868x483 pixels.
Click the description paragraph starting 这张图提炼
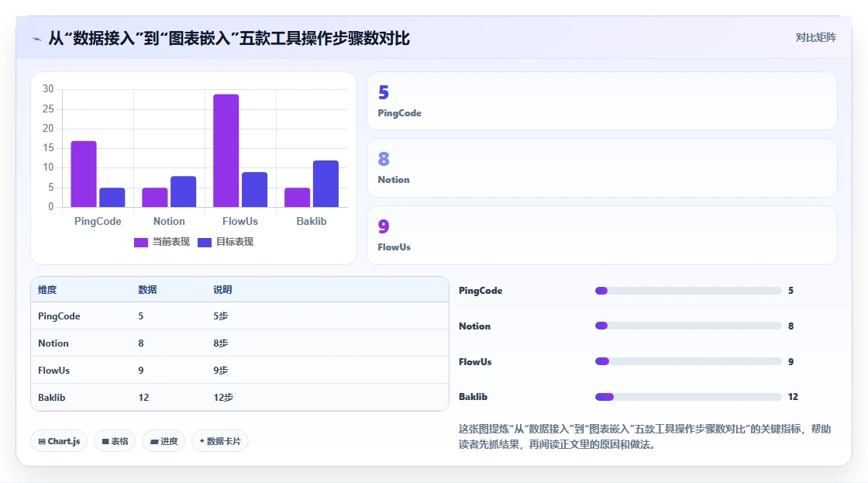(x=644, y=436)
